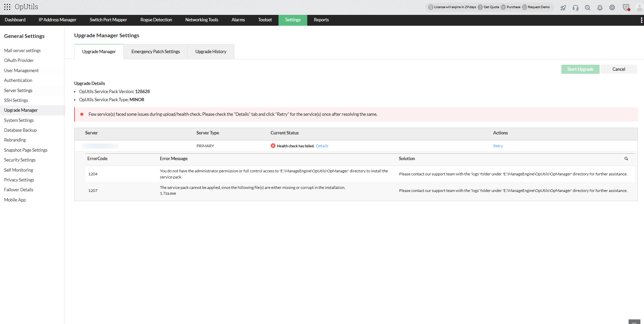644x324 pixels.
Task: Open Database Backup in sidebar
Action: pos(20,130)
